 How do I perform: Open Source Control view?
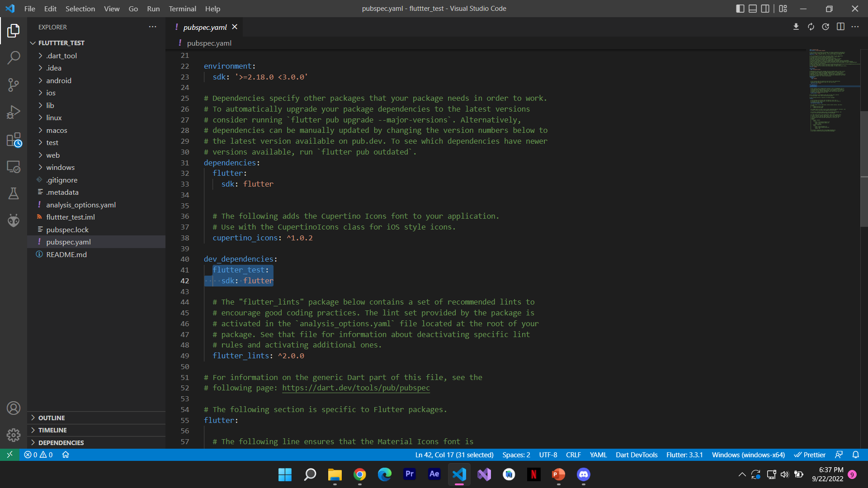[14, 84]
